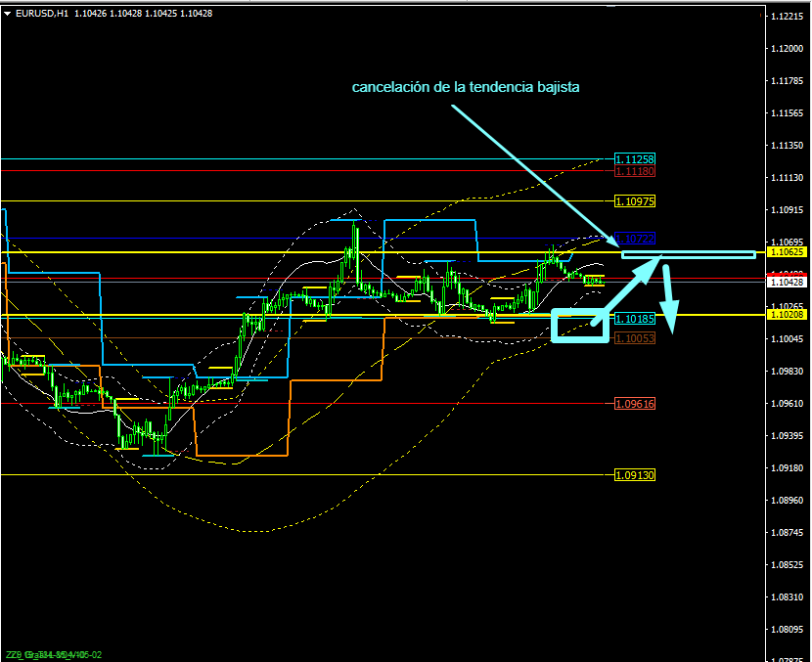Click the 1.10723 blue price label
Screen dimensions: 812x662
634,240
